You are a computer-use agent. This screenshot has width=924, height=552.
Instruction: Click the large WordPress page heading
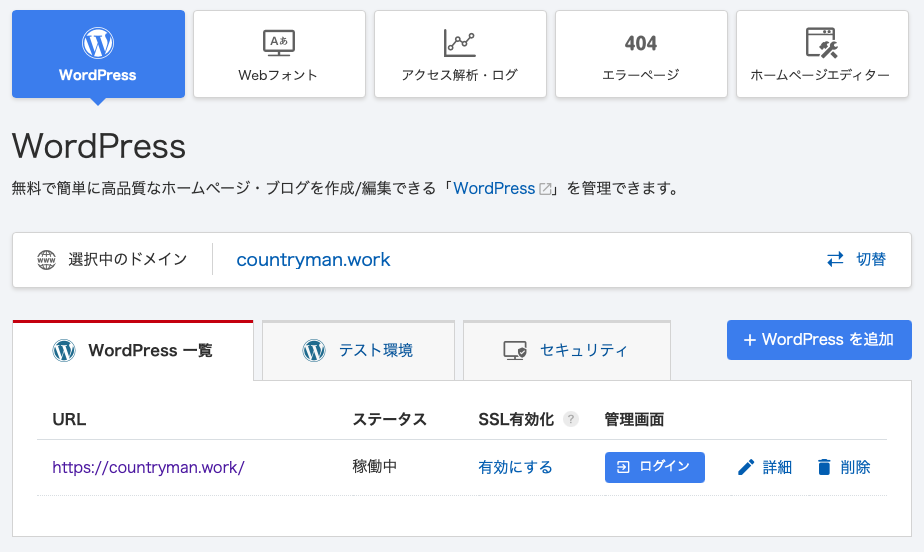[x=99, y=146]
